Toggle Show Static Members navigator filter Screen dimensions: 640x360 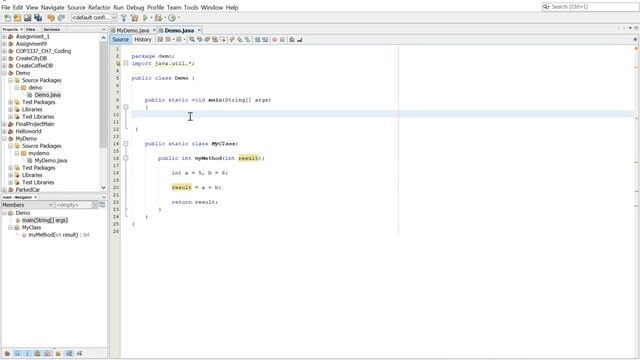pos(27,353)
